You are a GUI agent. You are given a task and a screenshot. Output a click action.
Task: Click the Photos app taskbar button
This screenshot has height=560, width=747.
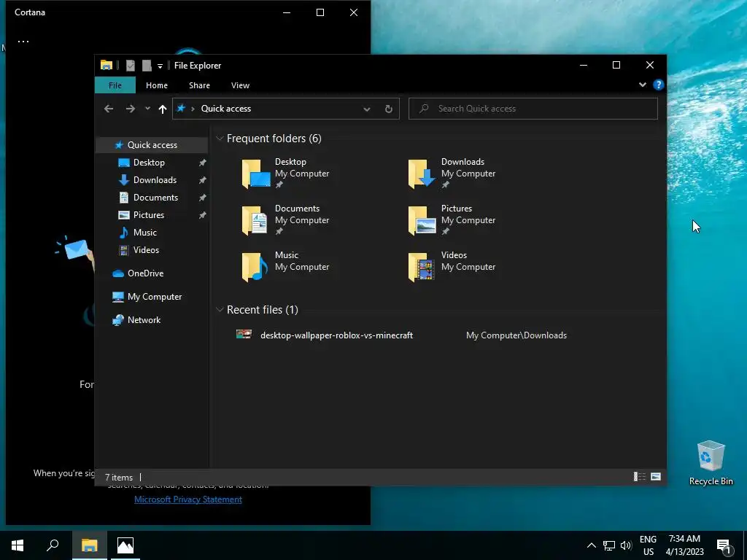coord(125,545)
